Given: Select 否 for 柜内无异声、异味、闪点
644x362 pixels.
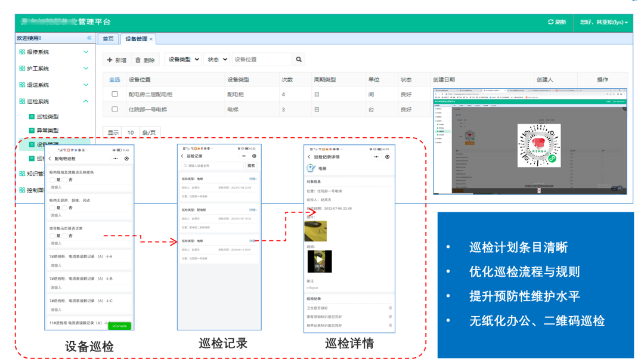Looking at the screenshot, I should pos(64,208).
